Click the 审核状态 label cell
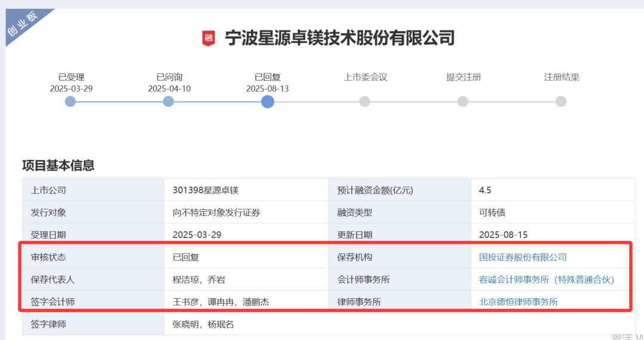 point(93,258)
